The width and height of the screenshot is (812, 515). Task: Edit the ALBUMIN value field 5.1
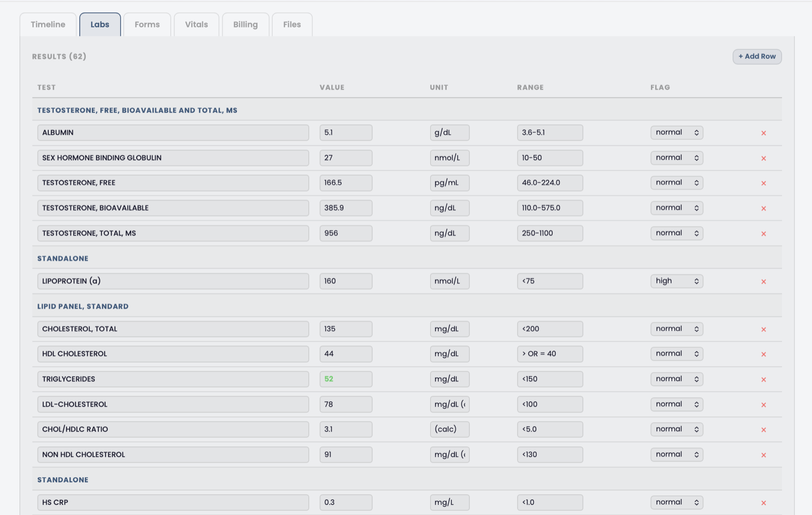[346, 133]
